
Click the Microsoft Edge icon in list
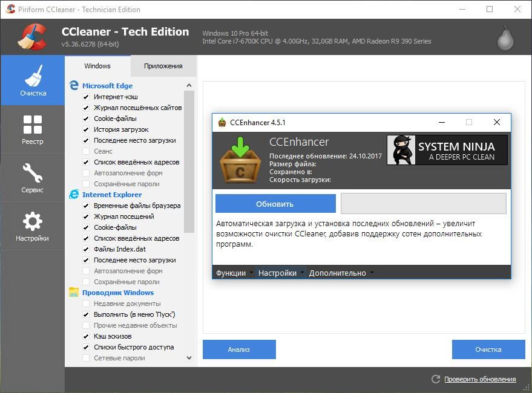point(74,85)
